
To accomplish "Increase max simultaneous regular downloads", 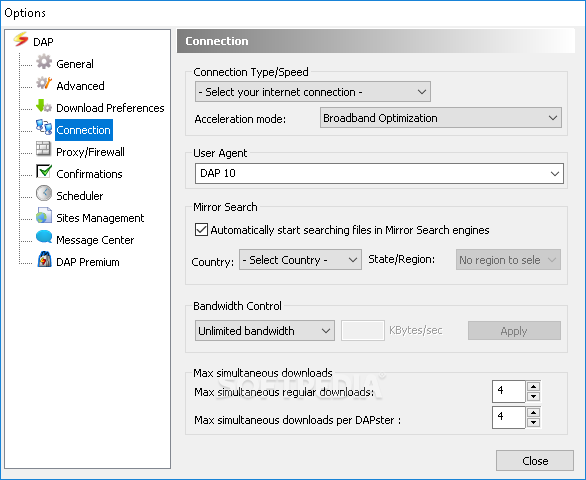I will point(533,387).
